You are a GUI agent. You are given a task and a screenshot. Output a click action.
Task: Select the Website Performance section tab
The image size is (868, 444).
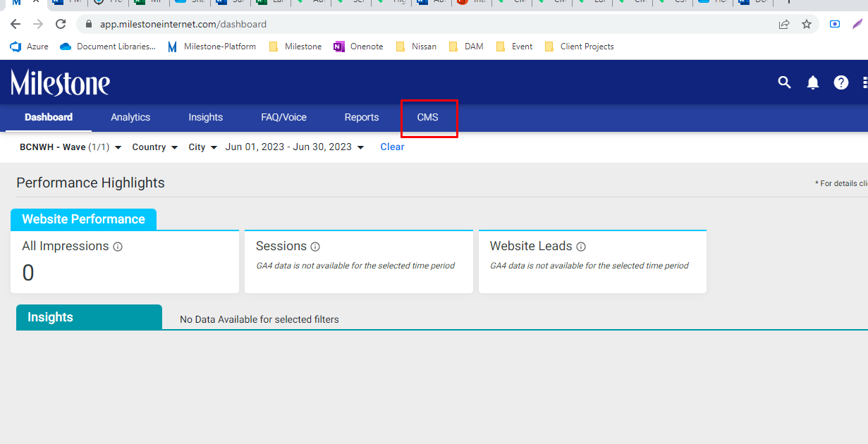pyautogui.click(x=83, y=219)
